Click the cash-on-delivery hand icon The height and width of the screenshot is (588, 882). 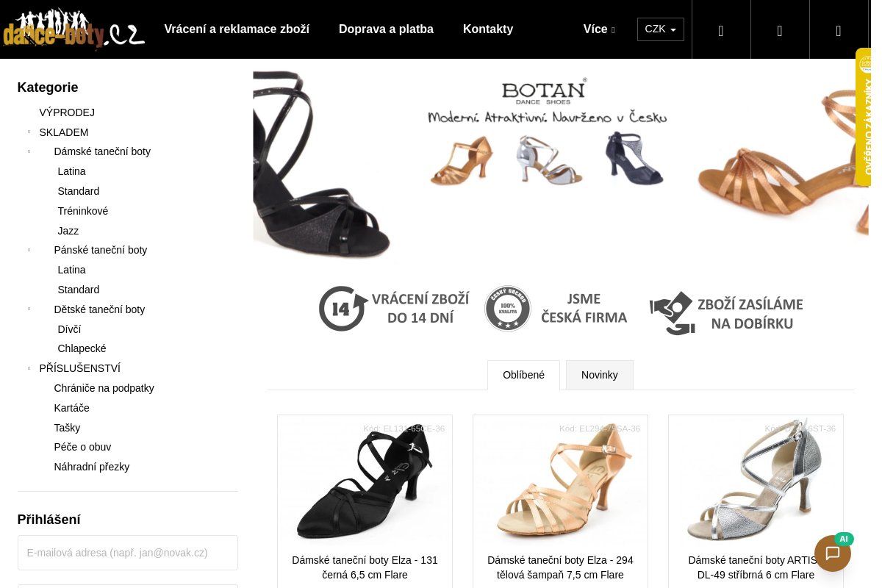671,313
